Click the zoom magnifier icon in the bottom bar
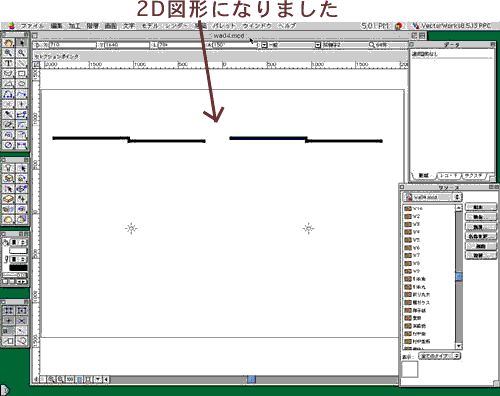This screenshot has width=500, height=396. click(51, 379)
